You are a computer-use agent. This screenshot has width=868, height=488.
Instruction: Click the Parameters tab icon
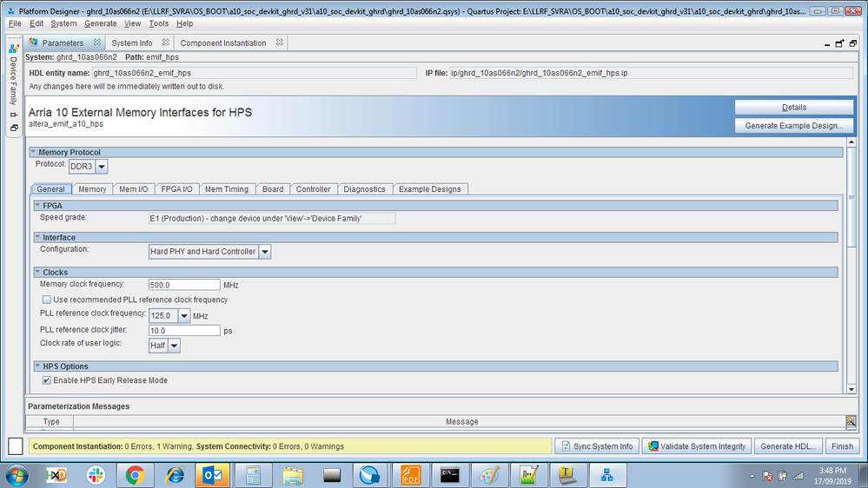[x=33, y=43]
